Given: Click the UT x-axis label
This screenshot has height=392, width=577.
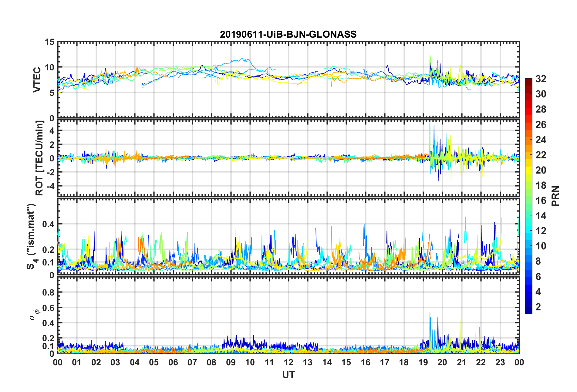Looking at the screenshot, I should (288, 375).
